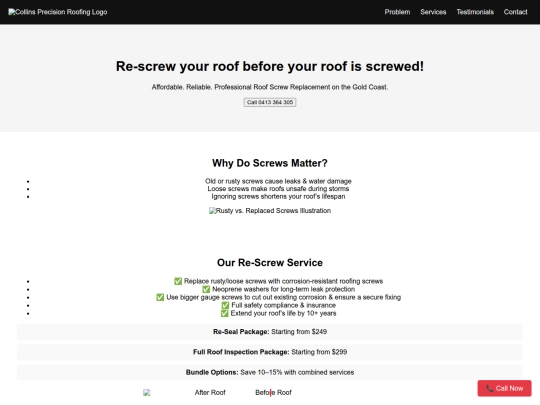The width and height of the screenshot is (540, 405).
Task: Click the Collins Precision Roofing Logo image
Action: tap(58, 12)
